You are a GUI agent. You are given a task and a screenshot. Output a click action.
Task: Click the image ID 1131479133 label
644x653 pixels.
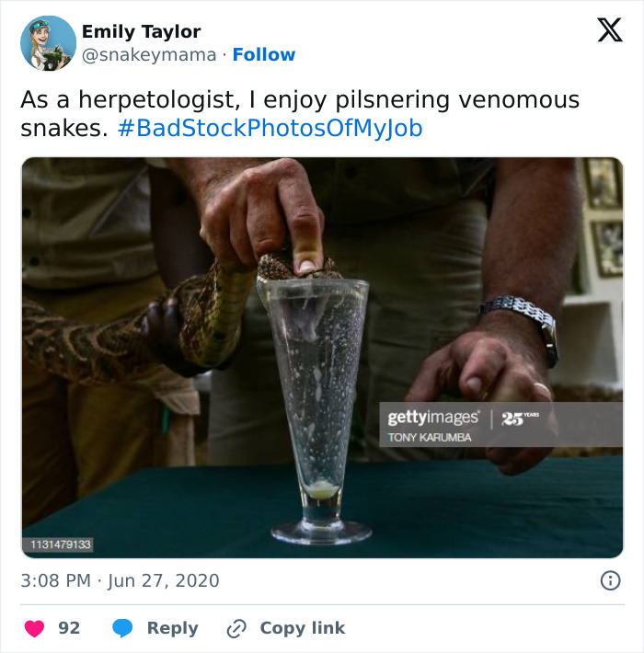[x=61, y=544]
